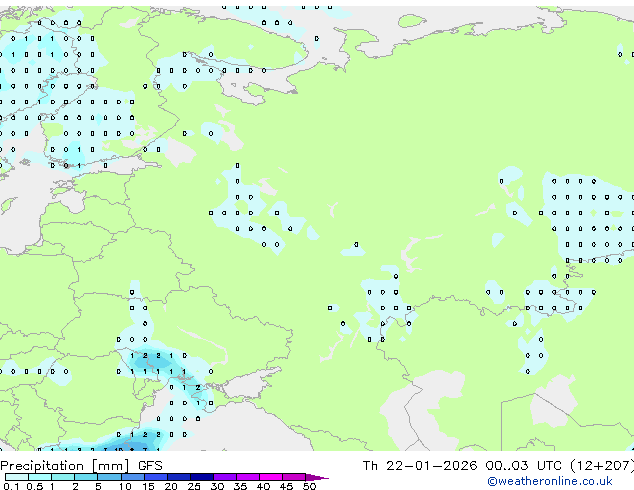The width and height of the screenshot is (634, 490).
Task: Pick the 40–45 mm magenta legend swatch
Action: (x=271, y=477)
